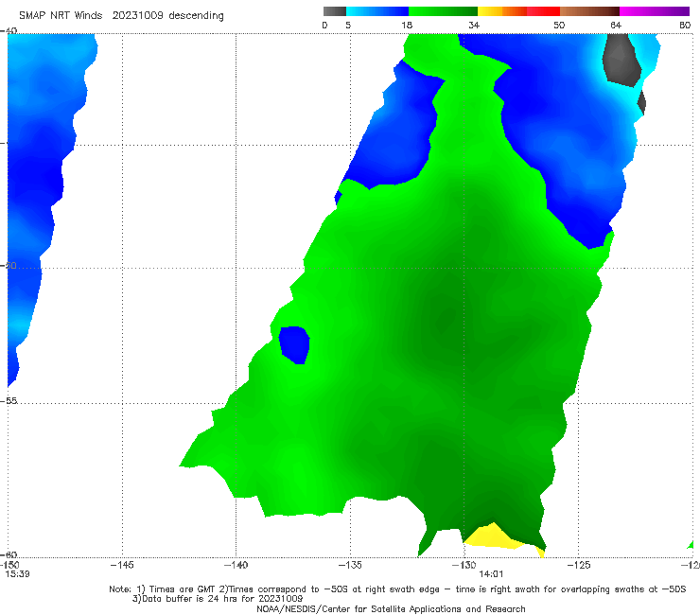
Task: Select the gray segment of the color bar
Action: coord(335,11)
